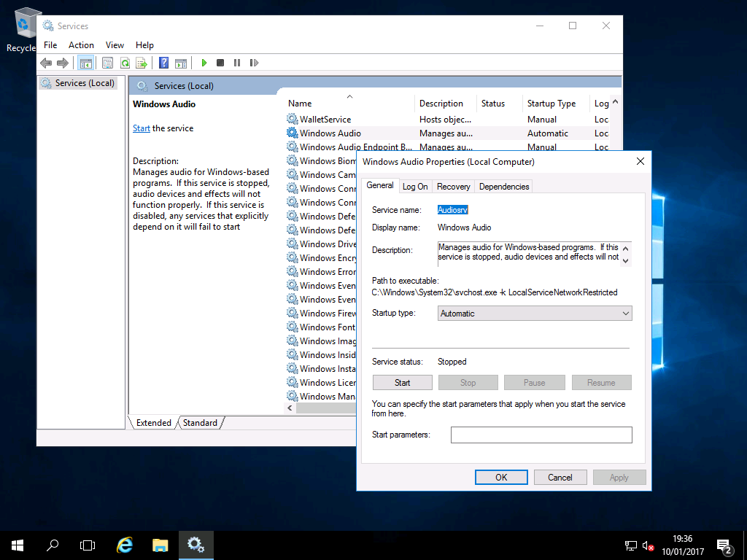Switch to the Extended view tab

coord(153,423)
